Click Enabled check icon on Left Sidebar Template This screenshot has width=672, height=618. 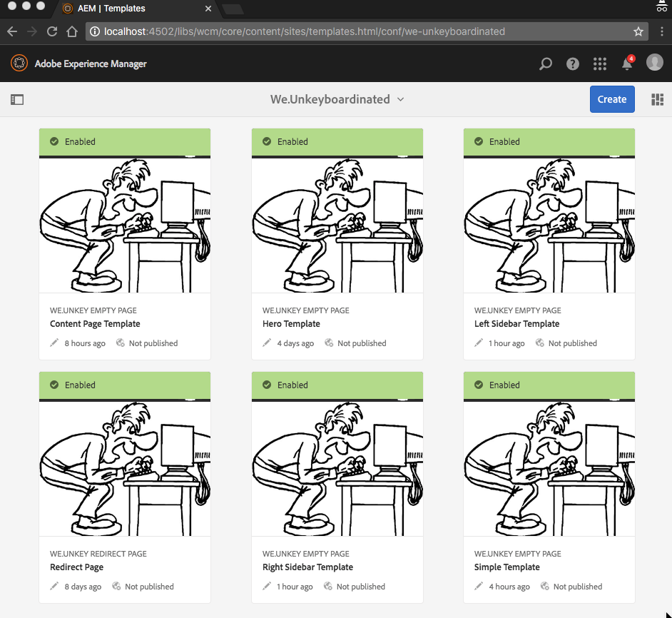pyautogui.click(x=479, y=141)
